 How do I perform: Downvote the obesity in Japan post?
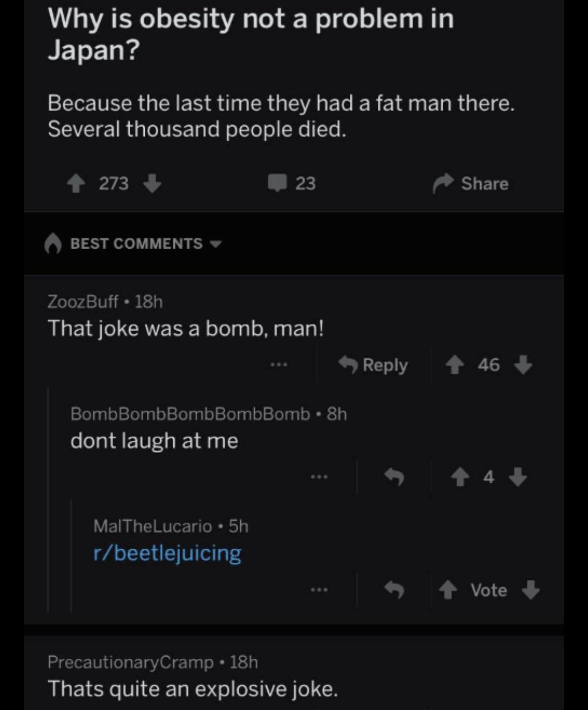[x=152, y=183]
